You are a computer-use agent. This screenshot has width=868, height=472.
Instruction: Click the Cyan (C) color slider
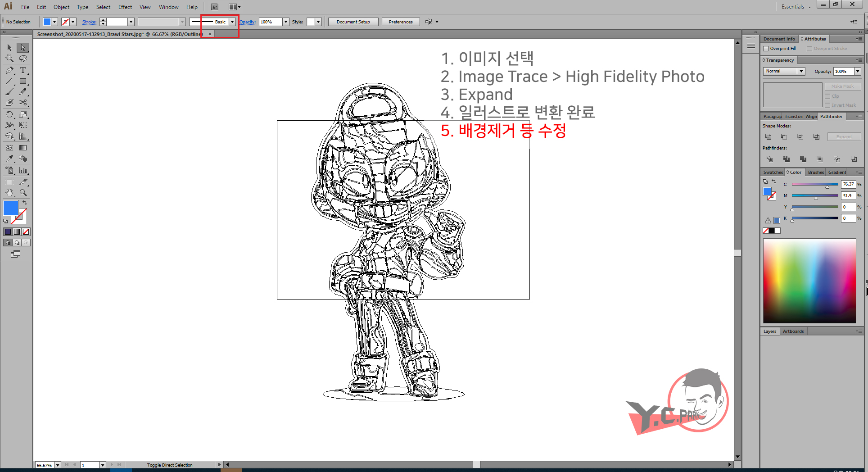click(x=815, y=184)
